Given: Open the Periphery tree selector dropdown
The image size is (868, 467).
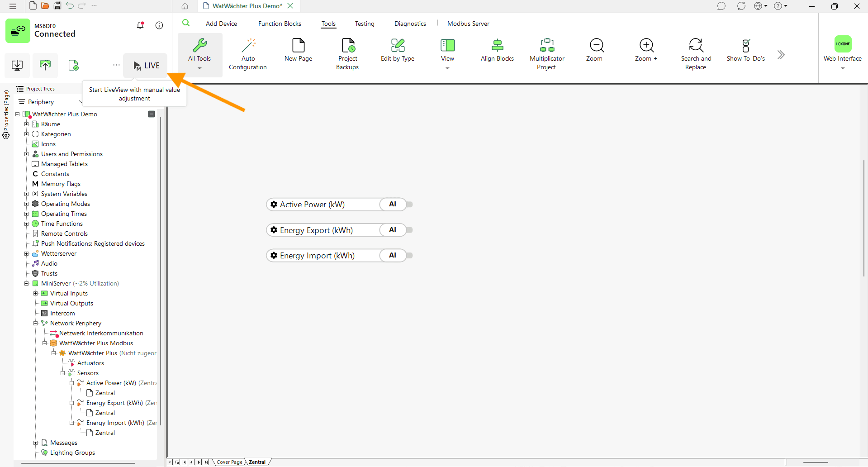Looking at the screenshot, I should pos(50,102).
